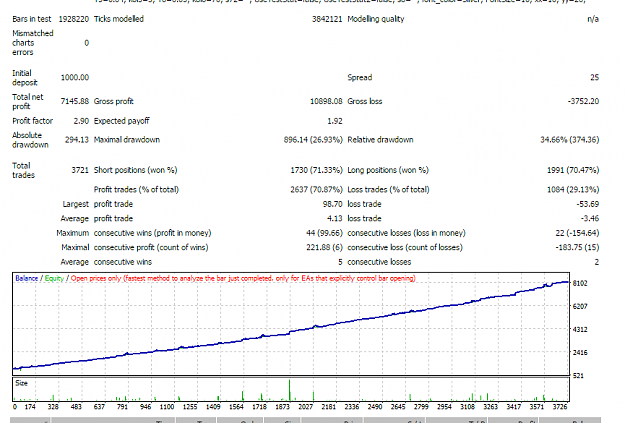This screenshot has height=423, width=625.
Task: Select the Total trades value 3721
Action: coord(80,170)
